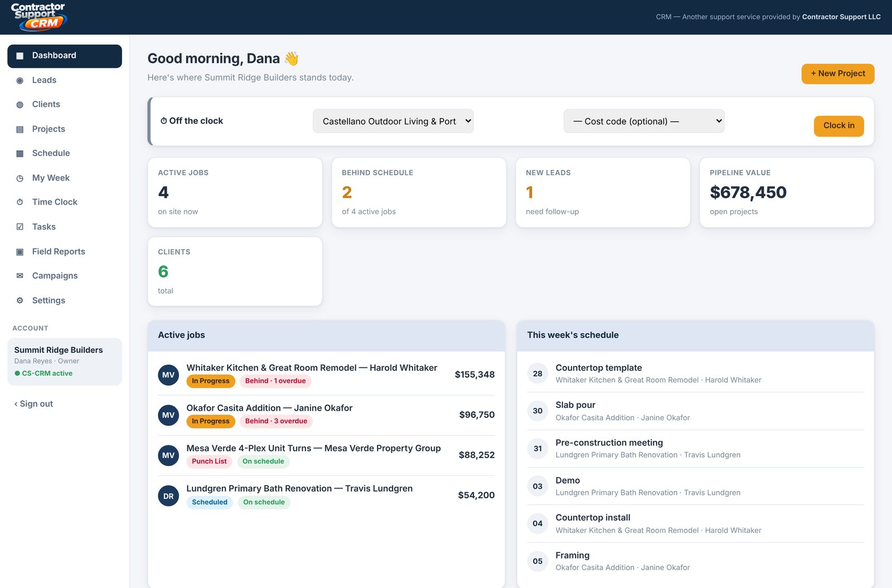Click the DR avatar on Lundgren job
The image size is (892, 588).
(x=168, y=496)
